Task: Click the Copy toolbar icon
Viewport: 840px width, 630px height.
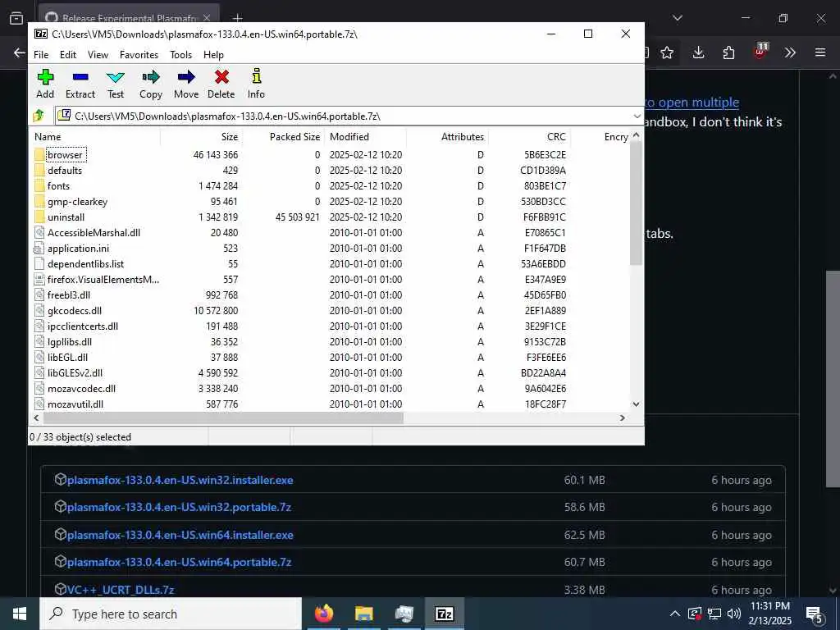Action: pyautogui.click(x=151, y=77)
